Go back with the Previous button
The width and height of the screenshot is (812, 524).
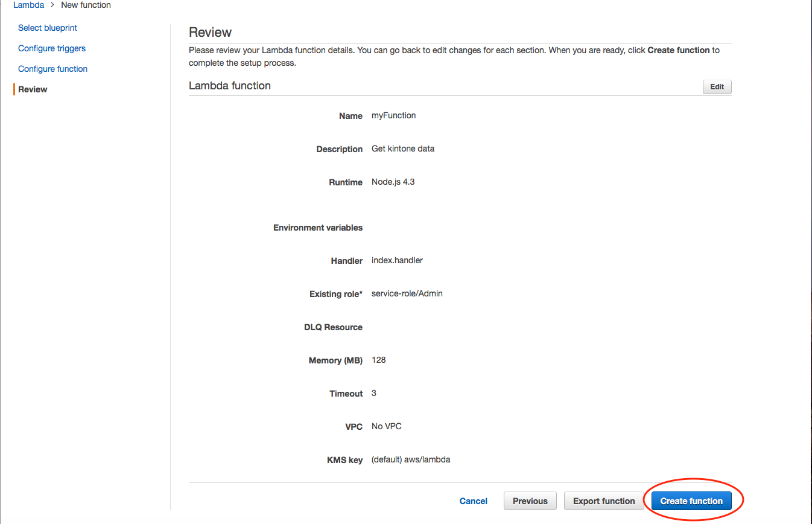click(530, 501)
